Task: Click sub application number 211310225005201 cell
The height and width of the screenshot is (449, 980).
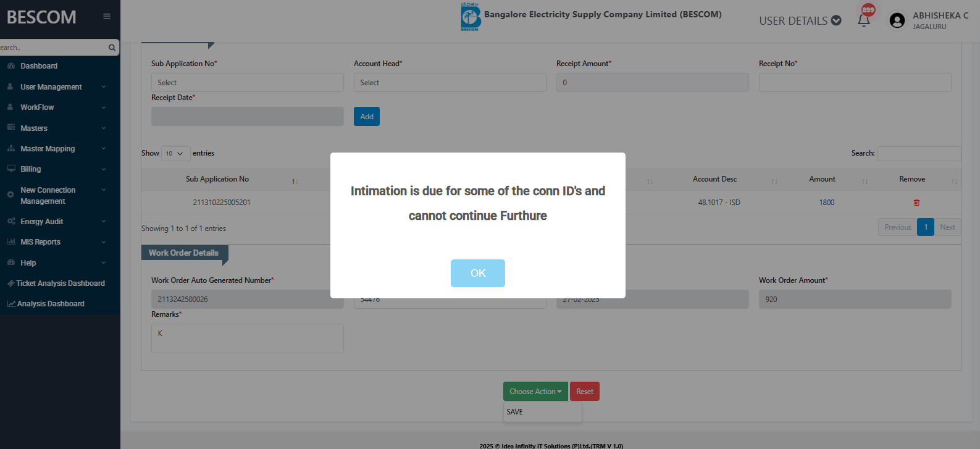Action: coord(222,203)
